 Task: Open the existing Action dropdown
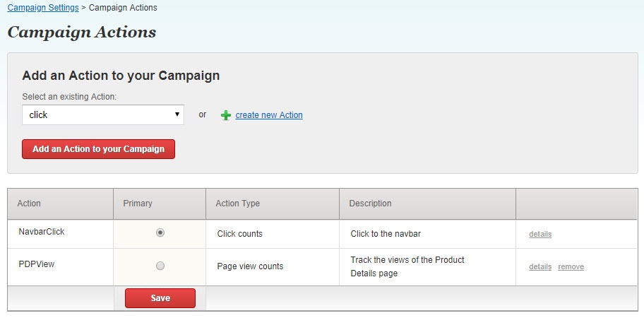click(x=103, y=114)
